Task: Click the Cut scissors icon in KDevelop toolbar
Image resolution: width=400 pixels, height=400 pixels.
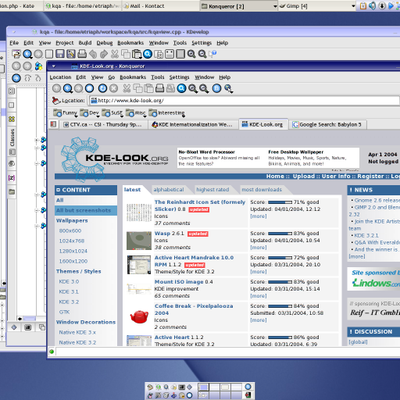Action: (115, 54)
